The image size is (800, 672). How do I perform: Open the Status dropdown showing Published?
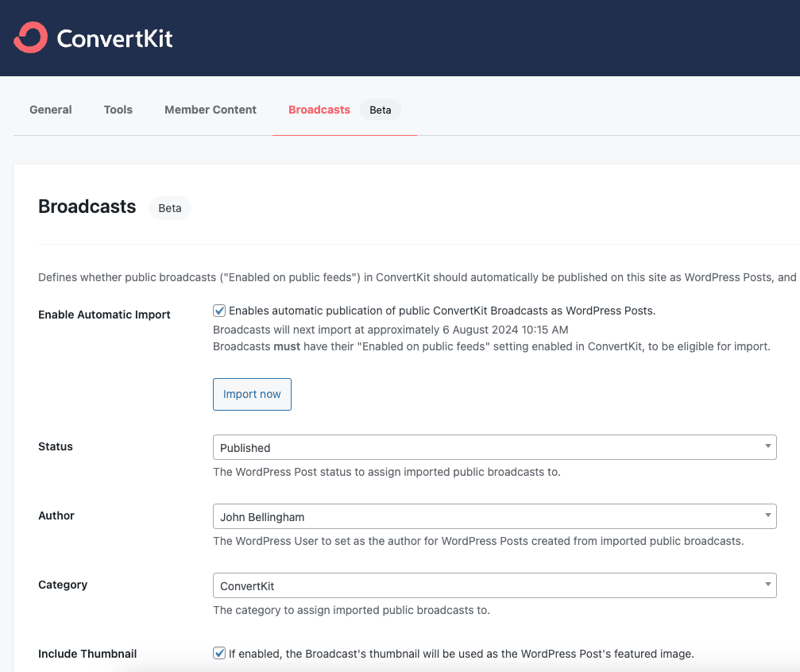pyautogui.click(x=494, y=447)
